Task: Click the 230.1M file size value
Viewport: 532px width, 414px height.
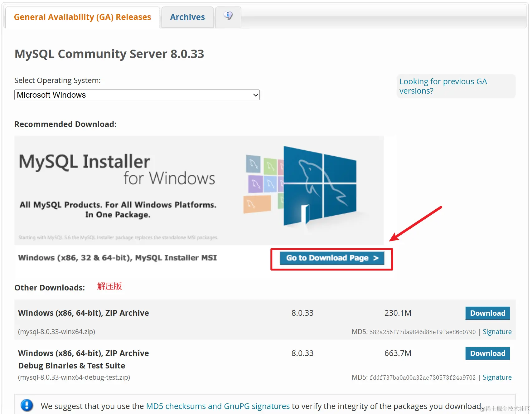Action: pos(398,313)
